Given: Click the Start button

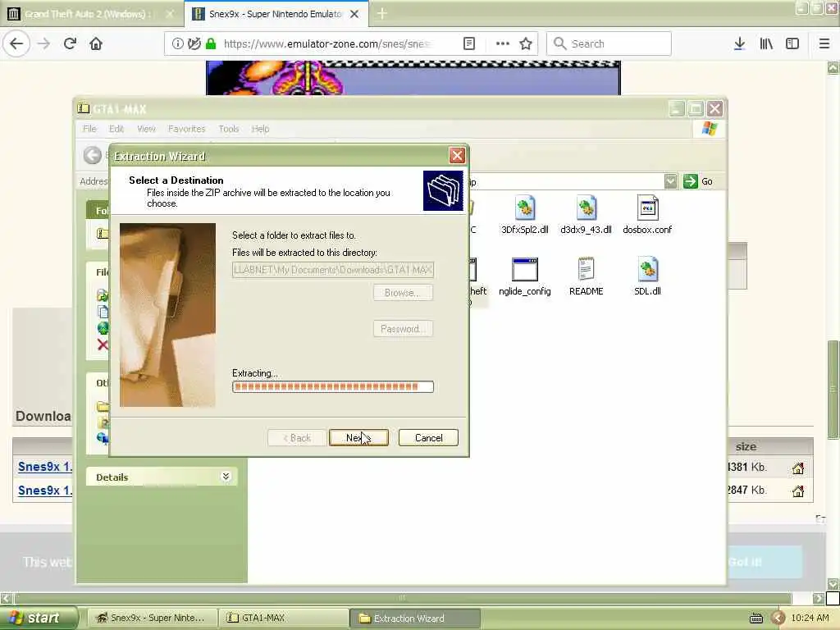Looking at the screenshot, I should [39, 619].
